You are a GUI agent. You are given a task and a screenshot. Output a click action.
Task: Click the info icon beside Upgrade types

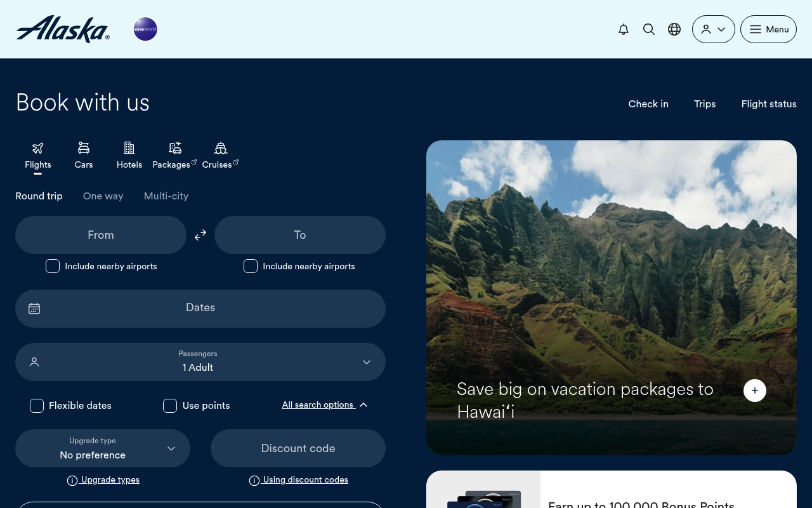[x=72, y=481]
